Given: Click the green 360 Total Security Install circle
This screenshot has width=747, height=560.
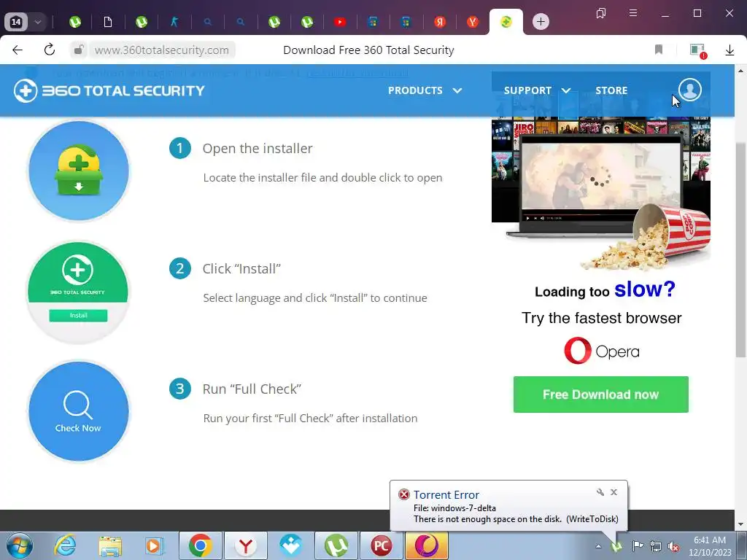Looking at the screenshot, I should pos(77,292).
